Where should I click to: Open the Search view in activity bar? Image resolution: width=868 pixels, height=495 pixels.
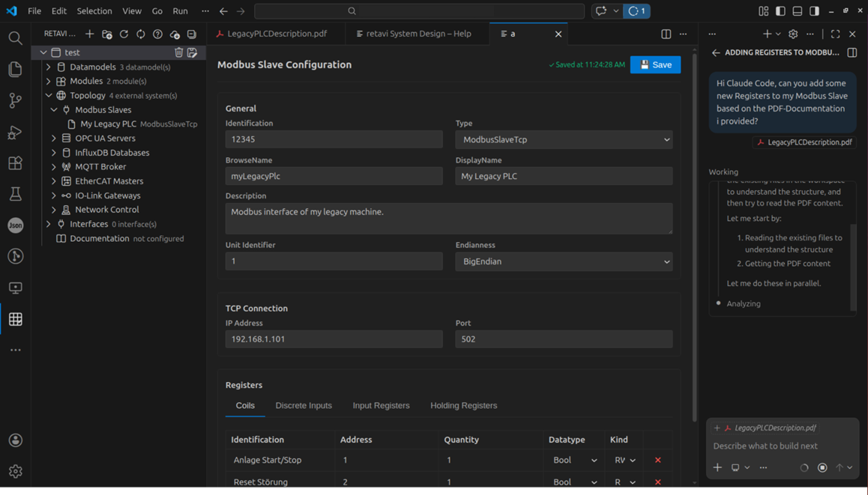pos(16,38)
